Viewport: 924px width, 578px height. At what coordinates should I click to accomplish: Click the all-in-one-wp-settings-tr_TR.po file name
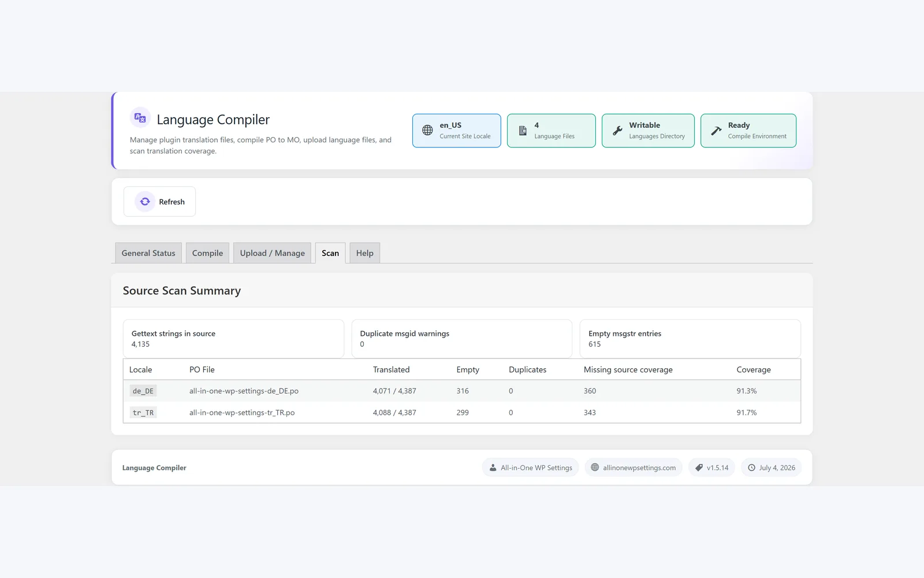[x=242, y=413]
